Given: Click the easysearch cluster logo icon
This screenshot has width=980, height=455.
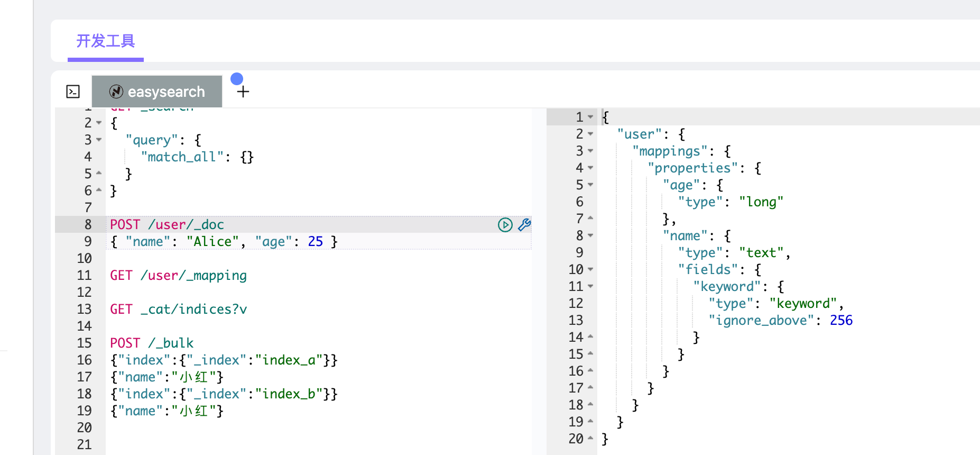Looking at the screenshot, I should coord(116,92).
